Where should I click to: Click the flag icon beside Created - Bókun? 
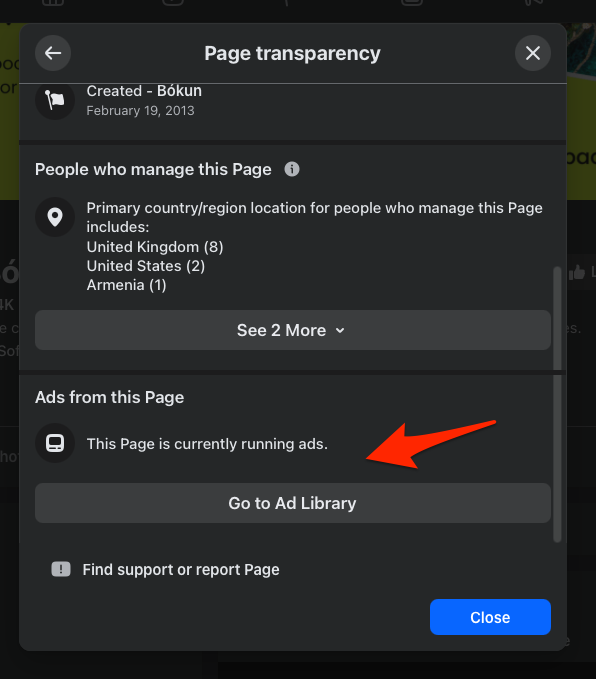click(55, 100)
